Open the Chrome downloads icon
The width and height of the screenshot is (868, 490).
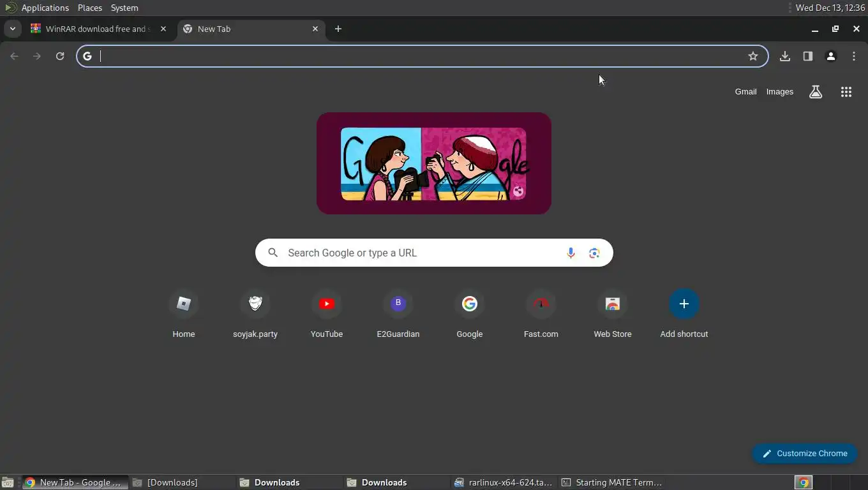click(785, 56)
